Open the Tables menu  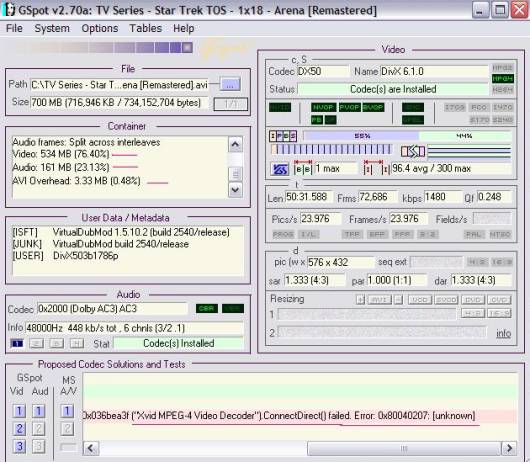pyautogui.click(x=146, y=28)
